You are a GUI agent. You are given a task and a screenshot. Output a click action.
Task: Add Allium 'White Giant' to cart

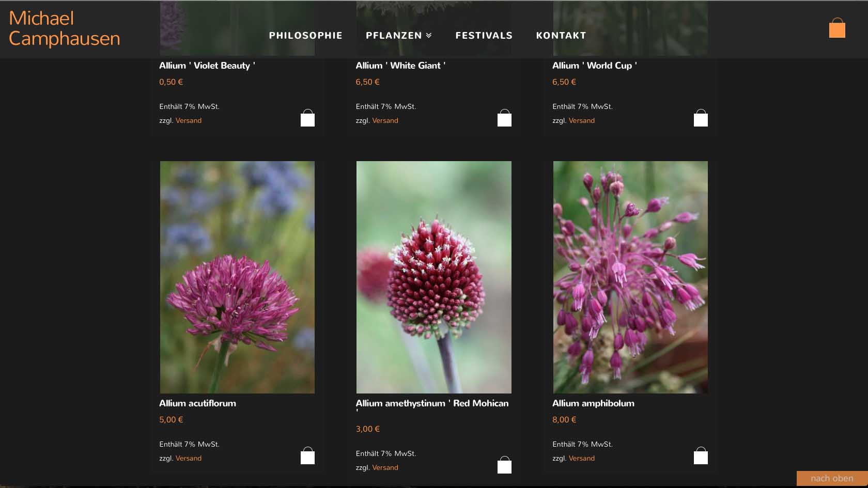tap(504, 118)
